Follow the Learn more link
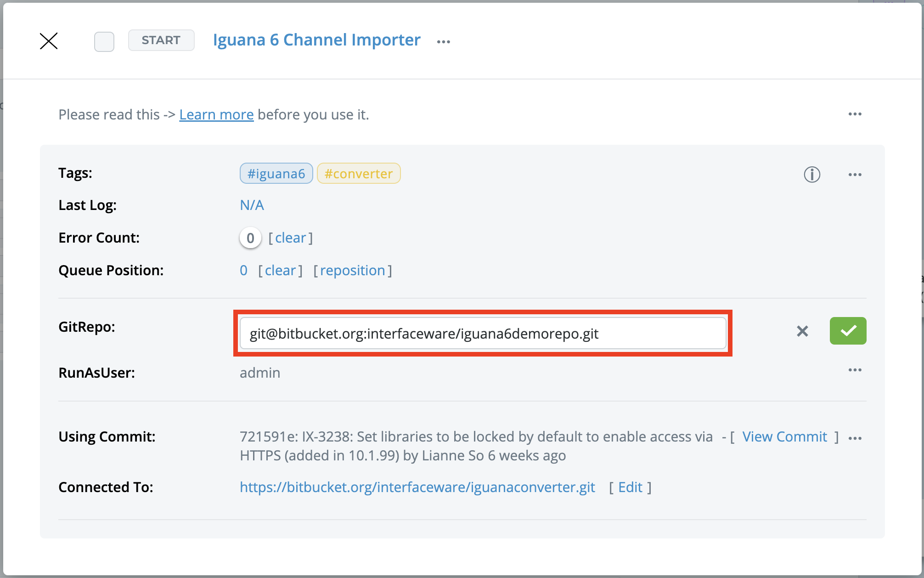Viewport: 924px width, 578px height. 216,114
